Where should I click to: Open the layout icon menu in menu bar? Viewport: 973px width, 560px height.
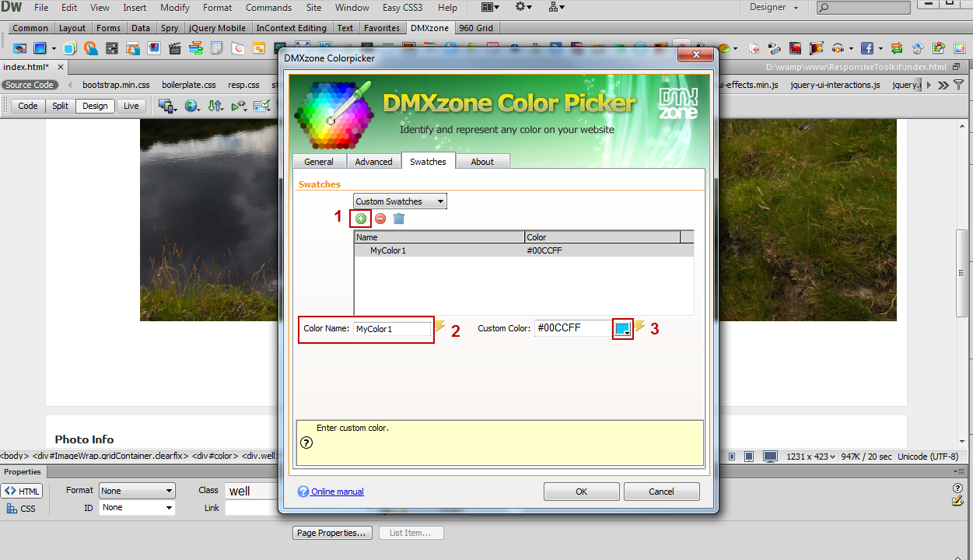(x=491, y=7)
